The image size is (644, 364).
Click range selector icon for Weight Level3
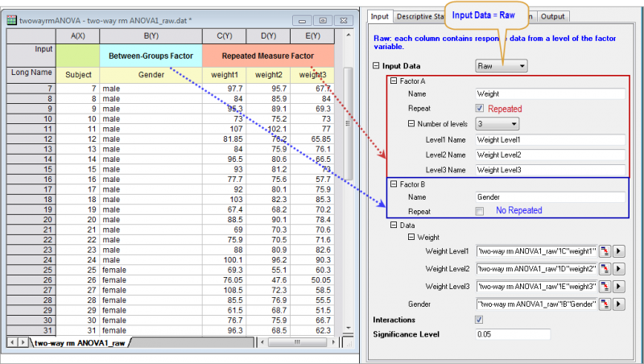[x=603, y=285]
